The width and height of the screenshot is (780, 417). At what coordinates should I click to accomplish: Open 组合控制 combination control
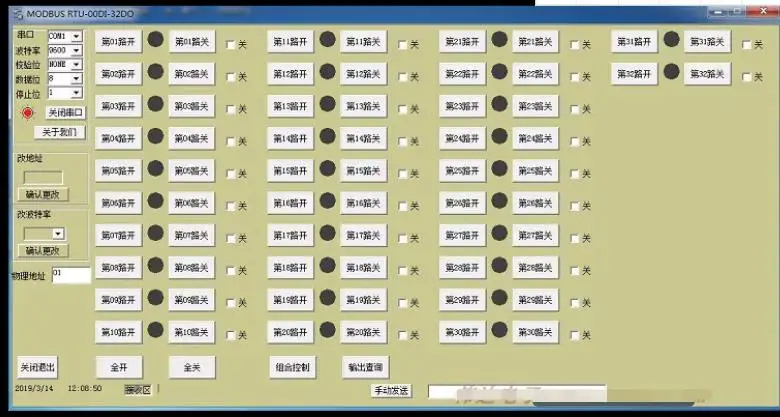(x=292, y=367)
